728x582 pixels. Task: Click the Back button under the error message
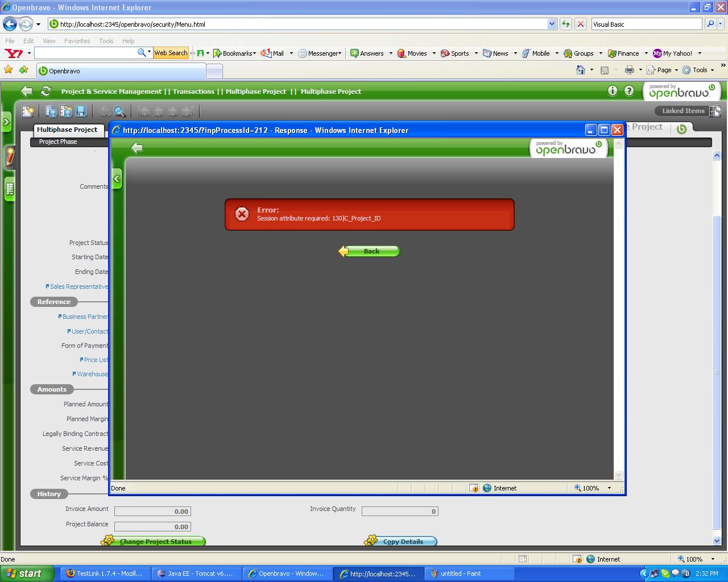pyautogui.click(x=369, y=251)
